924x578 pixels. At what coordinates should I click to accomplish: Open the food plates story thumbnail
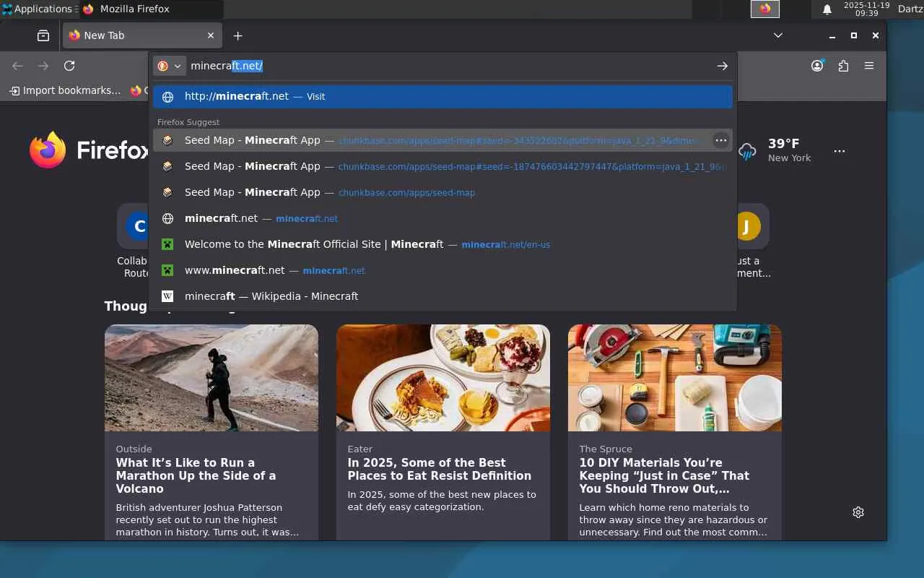pos(443,378)
